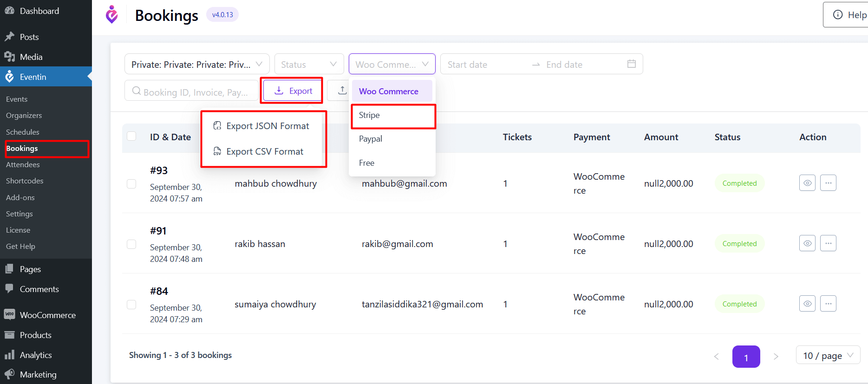Image resolution: width=868 pixels, height=384 pixels.
Task: Open the 10 / page size dropdown
Action: coord(828,356)
